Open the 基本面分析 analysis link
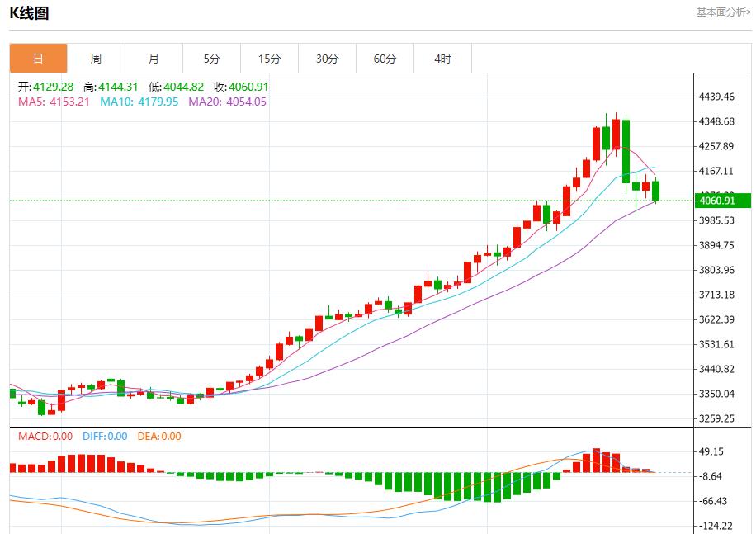Screen dimensions: 756x534 (x=722, y=12)
